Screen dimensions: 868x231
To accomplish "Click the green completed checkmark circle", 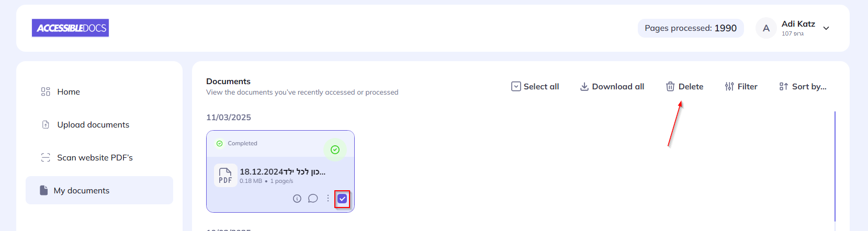I will pos(335,150).
